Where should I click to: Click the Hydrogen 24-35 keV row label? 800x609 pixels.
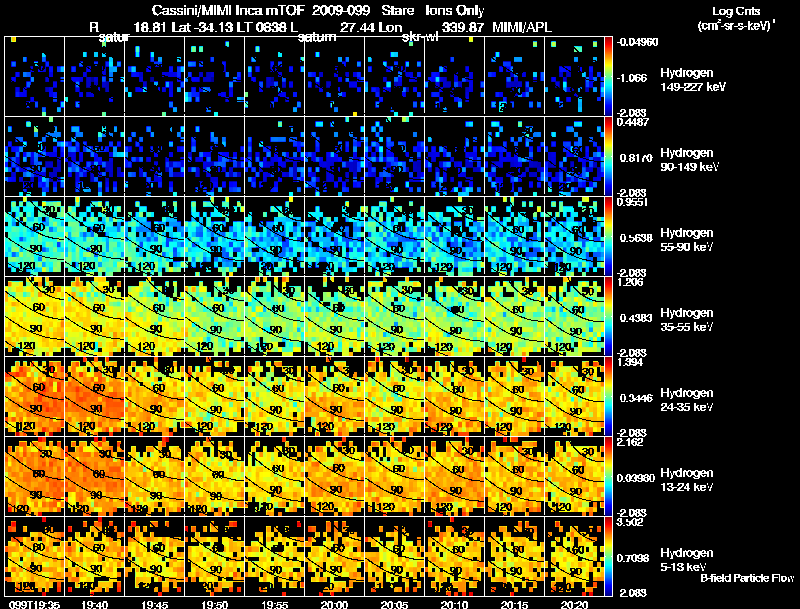(687, 400)
